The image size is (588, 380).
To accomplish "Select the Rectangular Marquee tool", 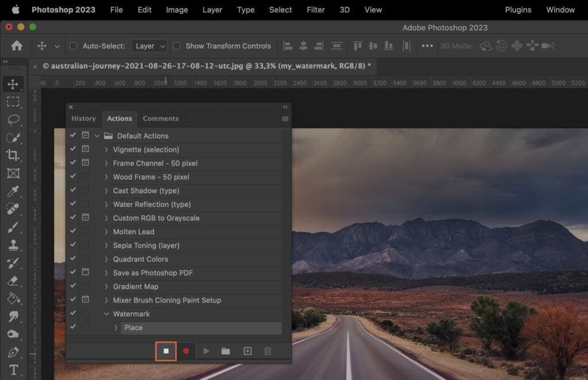I will pos(14,102).
